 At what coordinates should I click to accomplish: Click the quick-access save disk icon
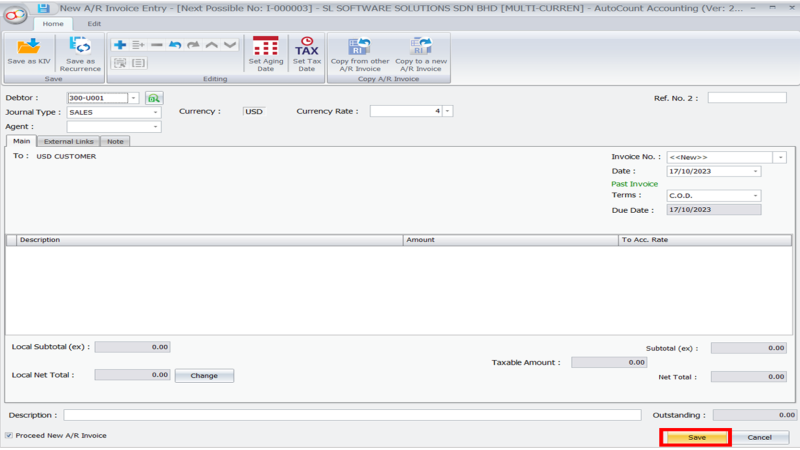44,8
